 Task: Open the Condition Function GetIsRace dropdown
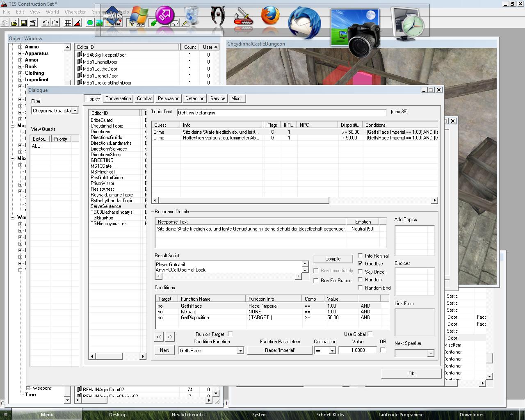(240, 351)
